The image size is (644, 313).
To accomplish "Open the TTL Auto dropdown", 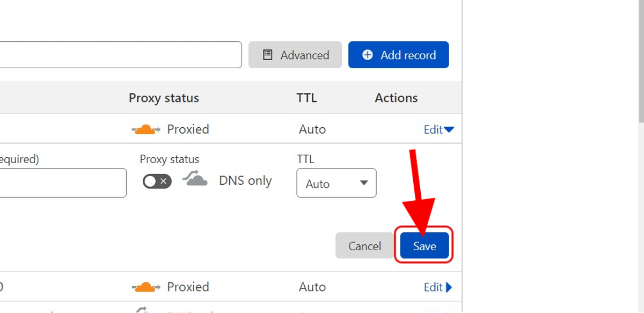I will 336,183.
